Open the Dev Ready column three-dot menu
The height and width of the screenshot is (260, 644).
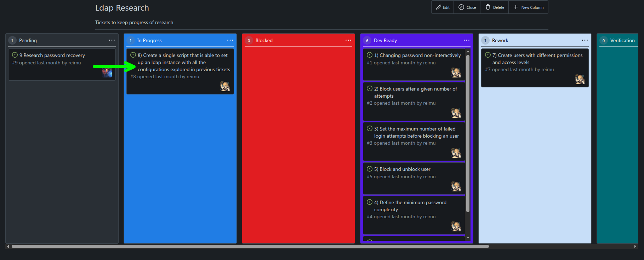[x=467, y=40]
